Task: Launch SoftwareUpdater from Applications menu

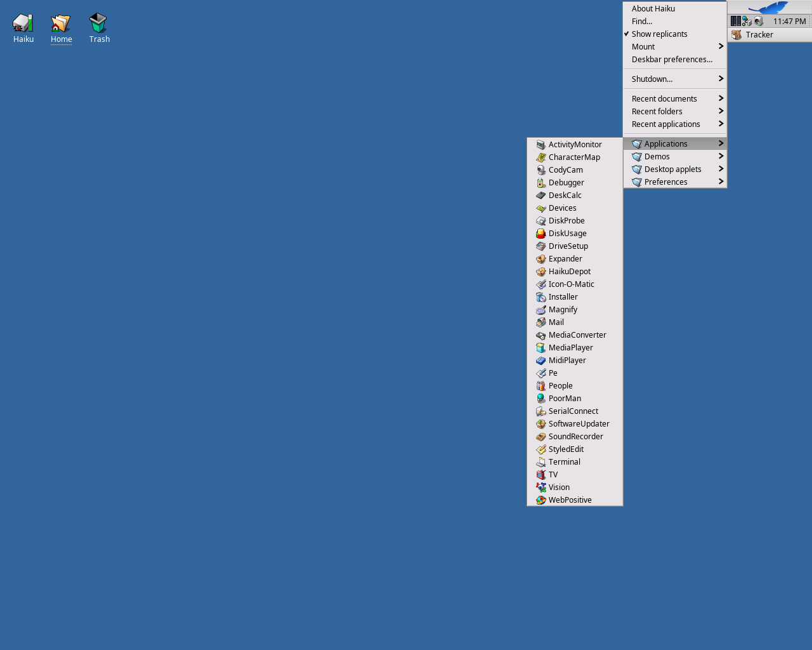Action: [x=575, y=424]
